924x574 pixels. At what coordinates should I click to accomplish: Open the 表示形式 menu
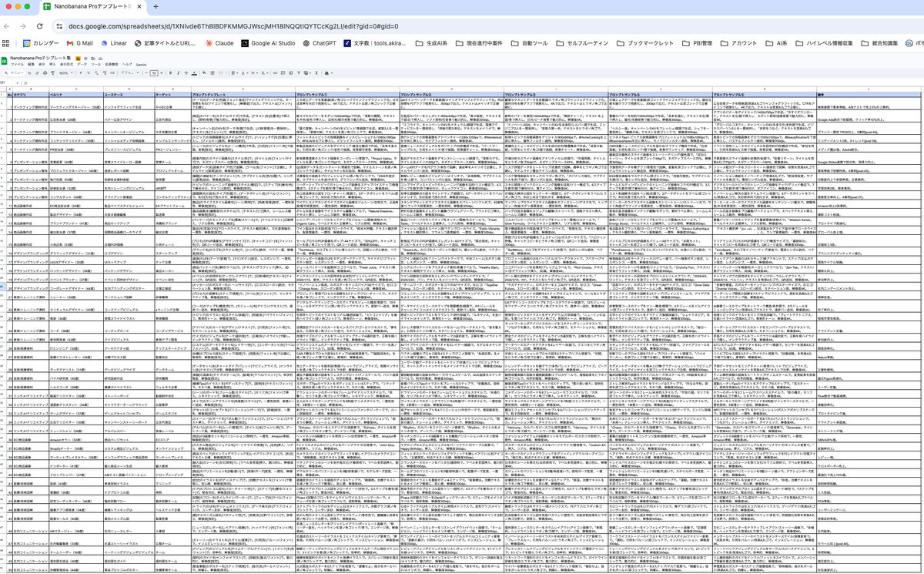(66, 65)
